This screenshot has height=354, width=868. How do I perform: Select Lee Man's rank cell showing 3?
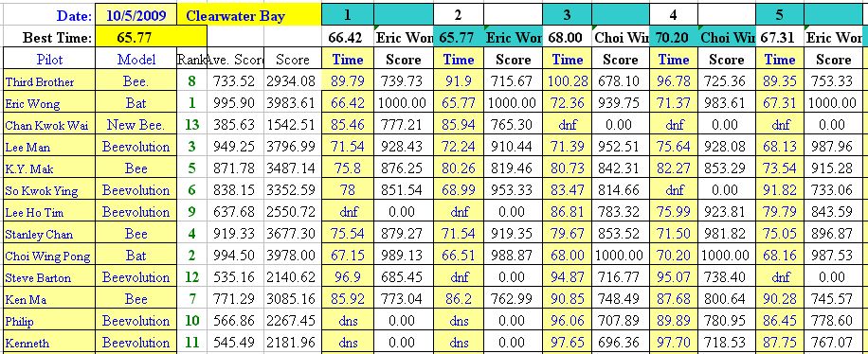coord(192,147)
